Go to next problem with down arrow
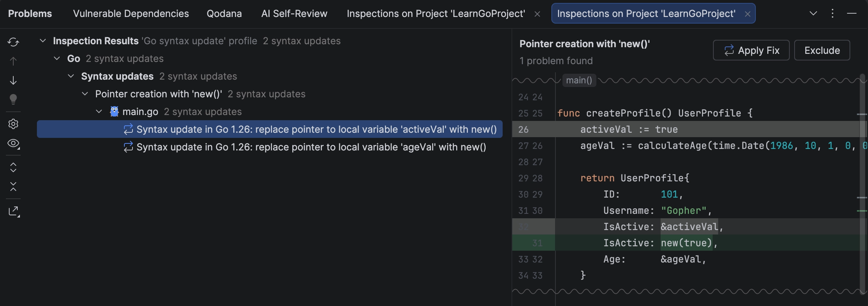868x306 pixels. point(13,80)
